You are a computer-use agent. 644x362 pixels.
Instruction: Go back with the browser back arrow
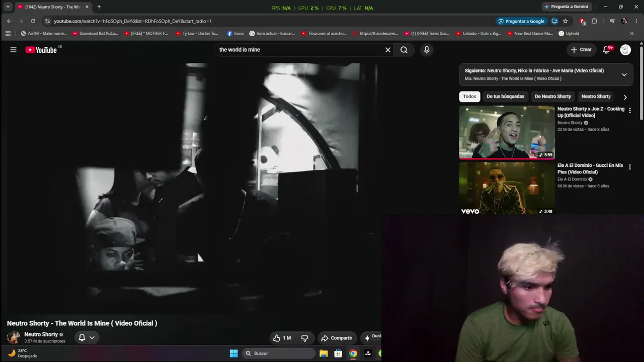pyautogui.click(x=9, y=21)
